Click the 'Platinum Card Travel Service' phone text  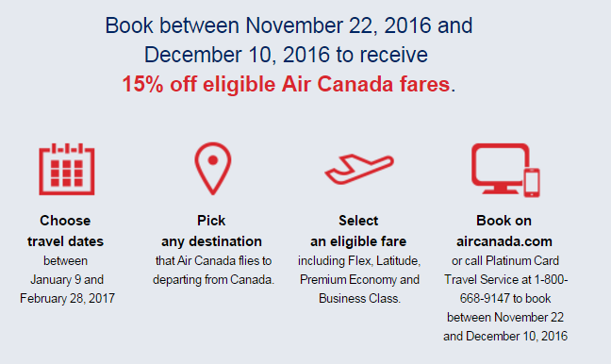(505, 270)
